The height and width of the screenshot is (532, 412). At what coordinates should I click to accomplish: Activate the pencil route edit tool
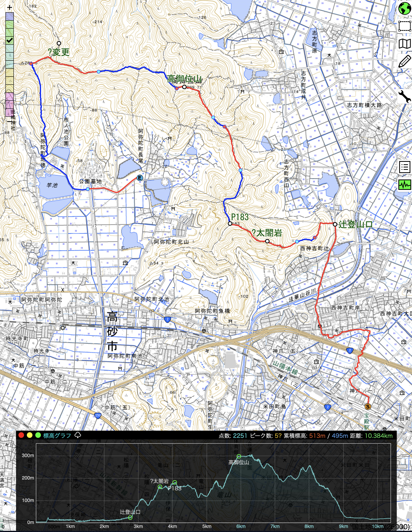404,61
